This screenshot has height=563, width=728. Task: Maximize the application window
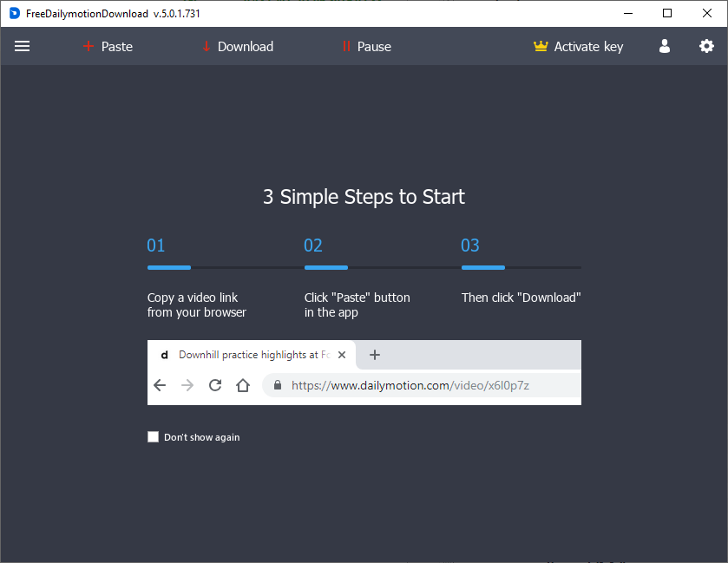click(667, 14)
